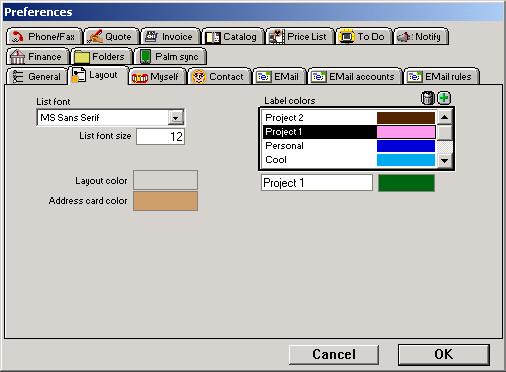Open the Finance tab

point(38,56)
